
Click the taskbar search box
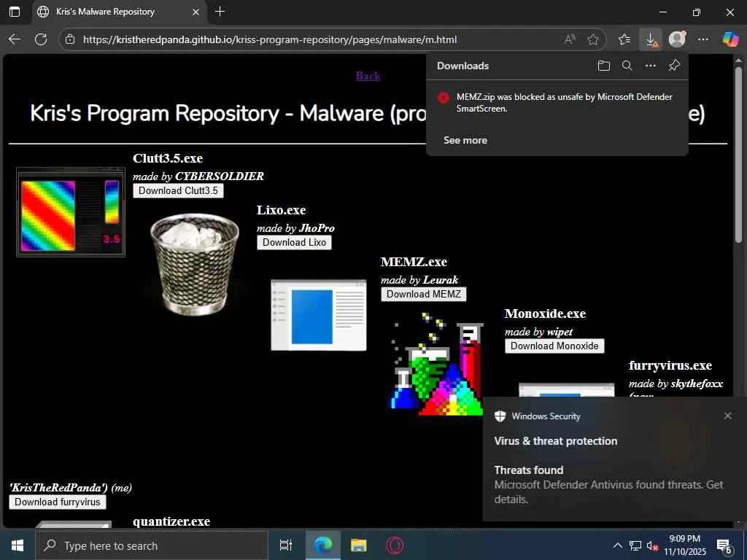[x=152, y=545]
